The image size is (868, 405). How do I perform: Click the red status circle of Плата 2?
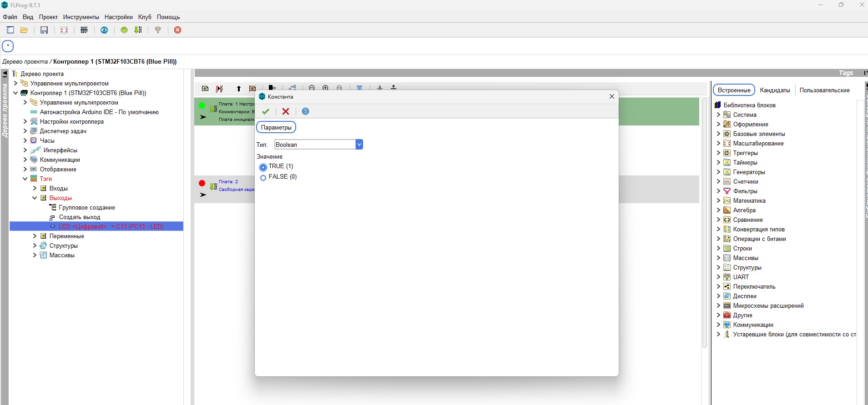pyautogui.click(x=202, y=183)
